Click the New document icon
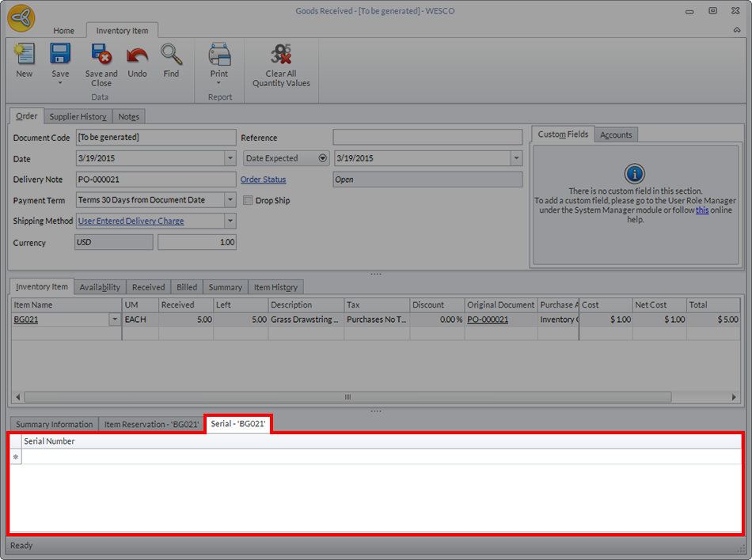Screen dimensions: 752x560 coord(25,55)
